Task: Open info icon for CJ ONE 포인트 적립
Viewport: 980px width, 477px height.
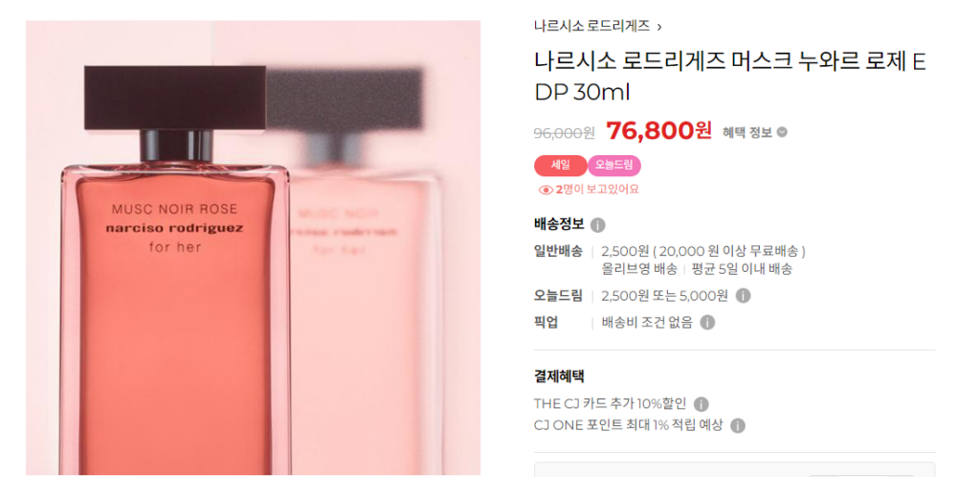Action: tap(738, 425)
